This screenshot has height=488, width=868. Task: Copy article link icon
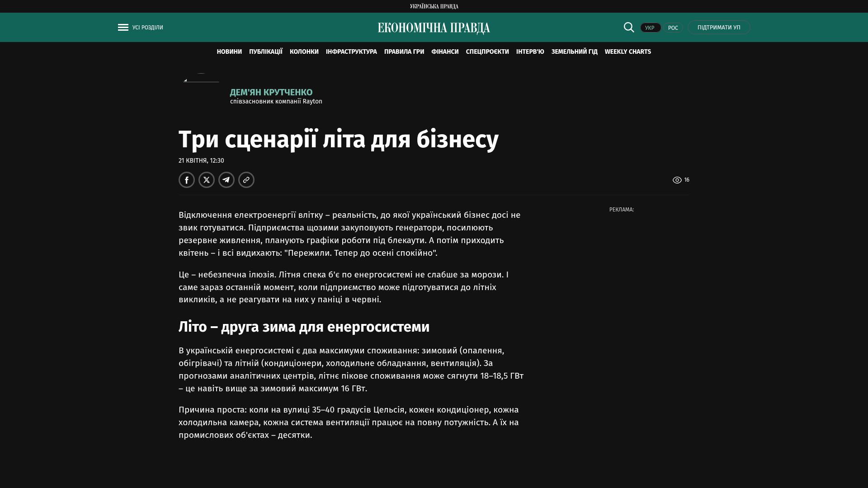point(246,180)
